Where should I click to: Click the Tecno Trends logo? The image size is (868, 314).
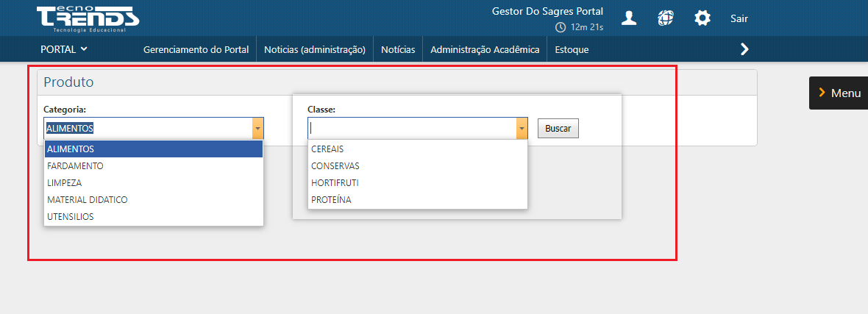tap(88, 18)
